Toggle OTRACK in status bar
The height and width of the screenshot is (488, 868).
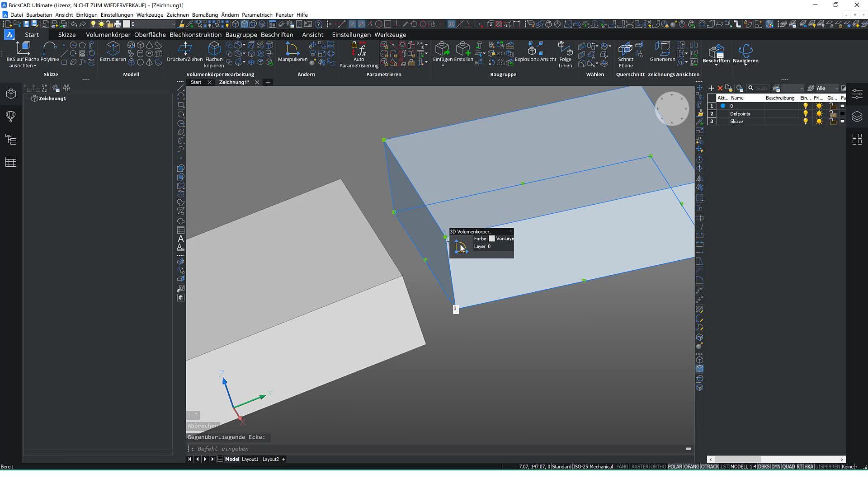click(710, 467)
